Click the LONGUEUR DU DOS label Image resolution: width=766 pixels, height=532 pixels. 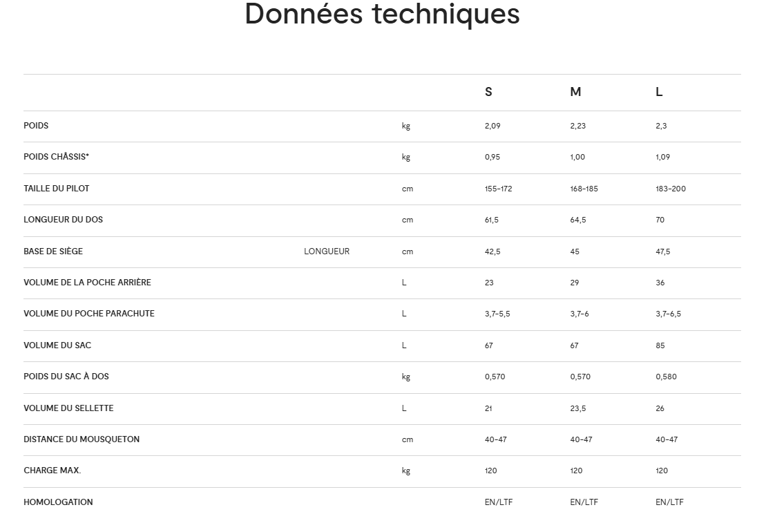(63, 220)
